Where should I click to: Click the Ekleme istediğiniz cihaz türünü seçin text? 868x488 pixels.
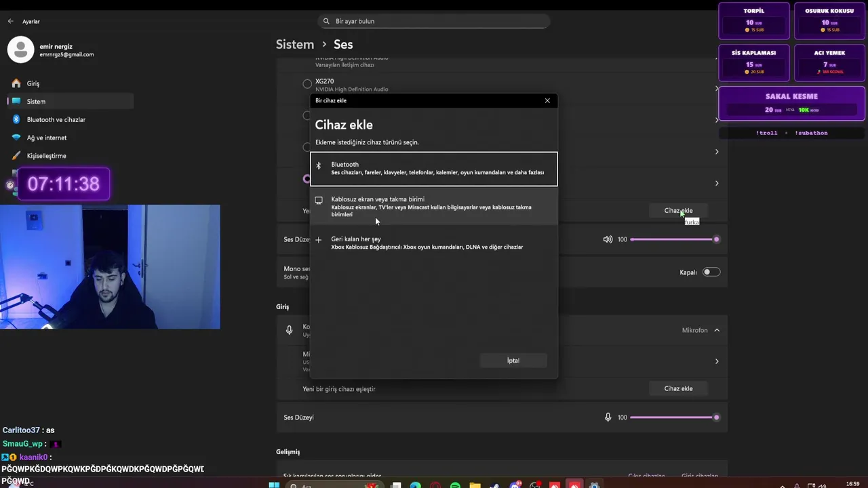pyautogui.click(x=367, y=142)
